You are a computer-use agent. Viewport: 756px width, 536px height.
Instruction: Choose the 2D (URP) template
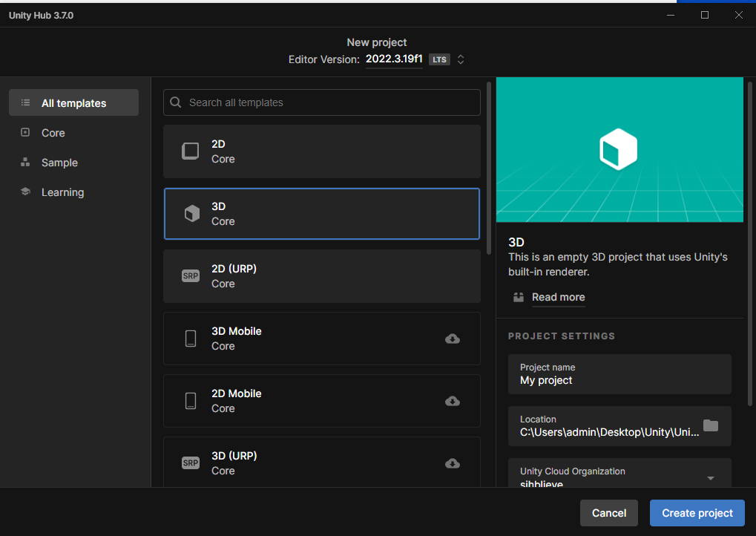[x=321, y=276]
